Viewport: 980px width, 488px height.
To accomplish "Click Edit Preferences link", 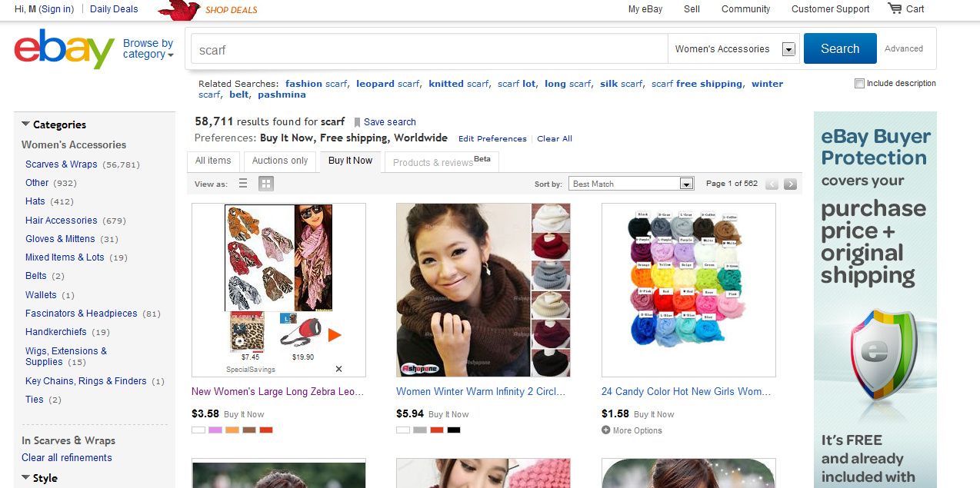I will point(492,139).
